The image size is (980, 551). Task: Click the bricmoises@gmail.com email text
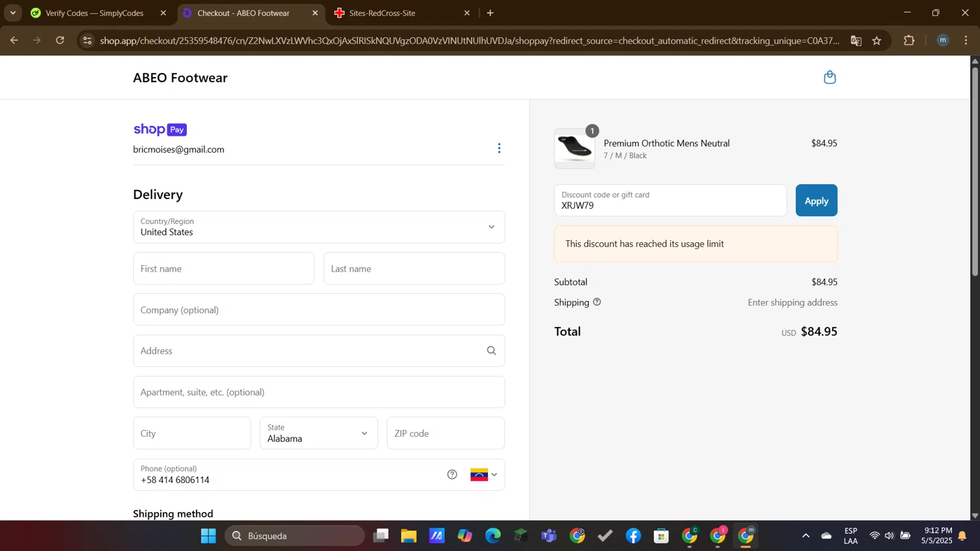(x=178, y=150)
